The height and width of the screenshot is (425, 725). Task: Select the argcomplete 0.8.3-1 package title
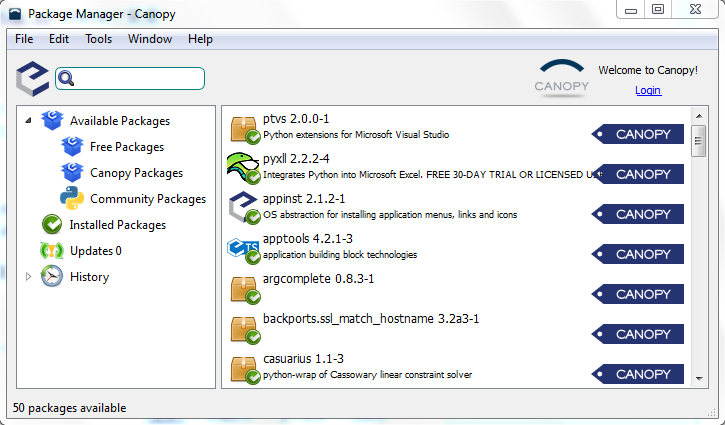pyautogui.click(x=318, y=278)
